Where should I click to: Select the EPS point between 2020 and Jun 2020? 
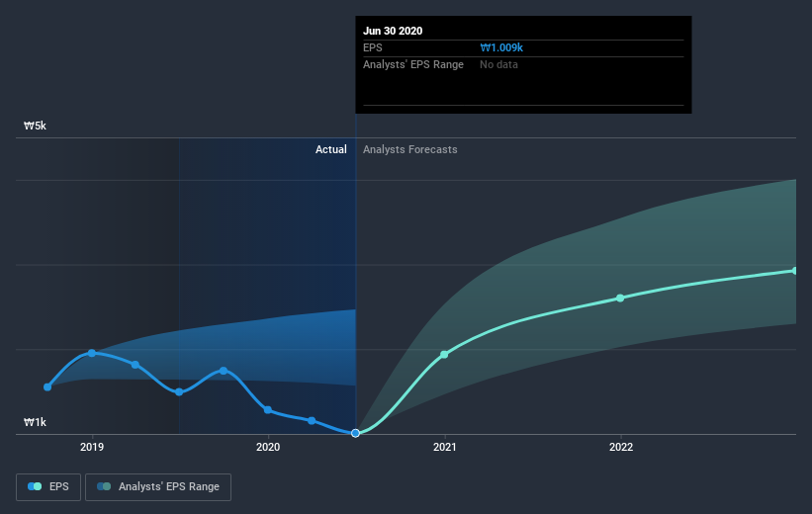[x=312, y=421]
